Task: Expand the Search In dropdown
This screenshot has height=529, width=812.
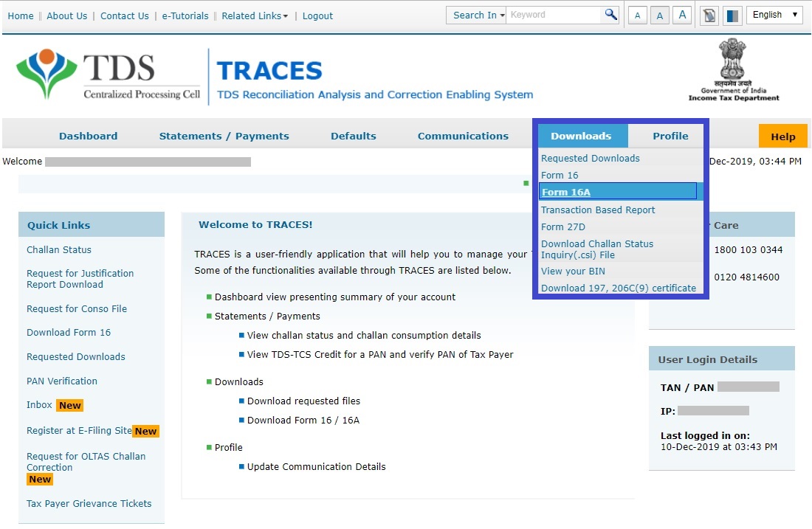Action: pyautogui.click(x=478, y=15)
